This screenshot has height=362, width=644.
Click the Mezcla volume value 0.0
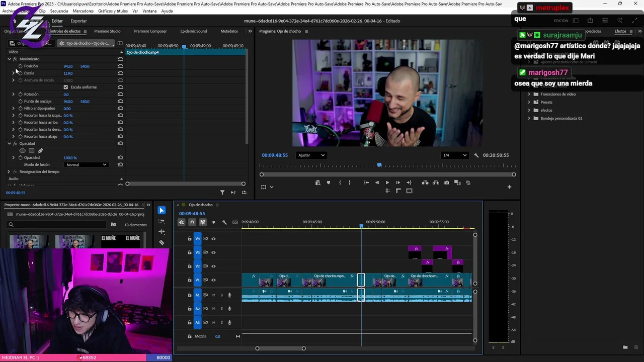(217, 336)
